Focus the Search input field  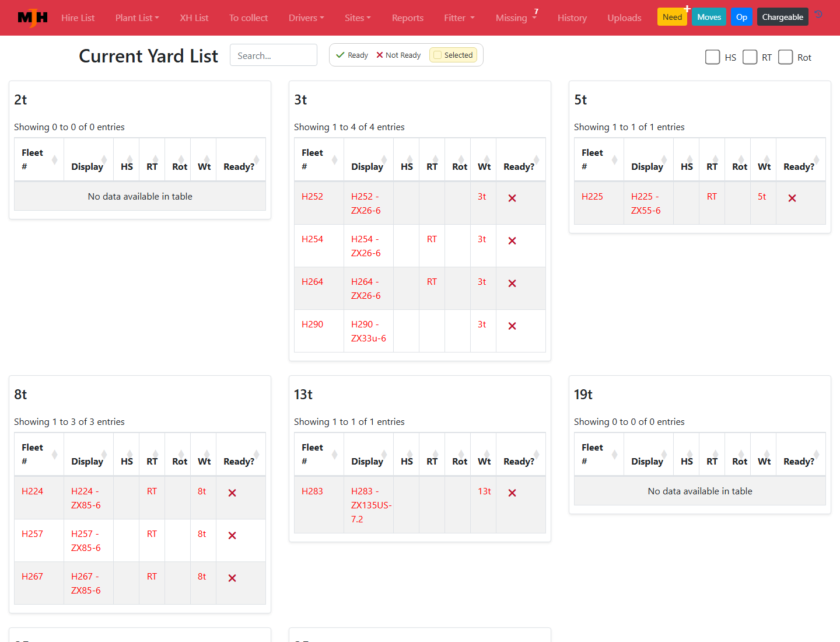tap(274, 55)
